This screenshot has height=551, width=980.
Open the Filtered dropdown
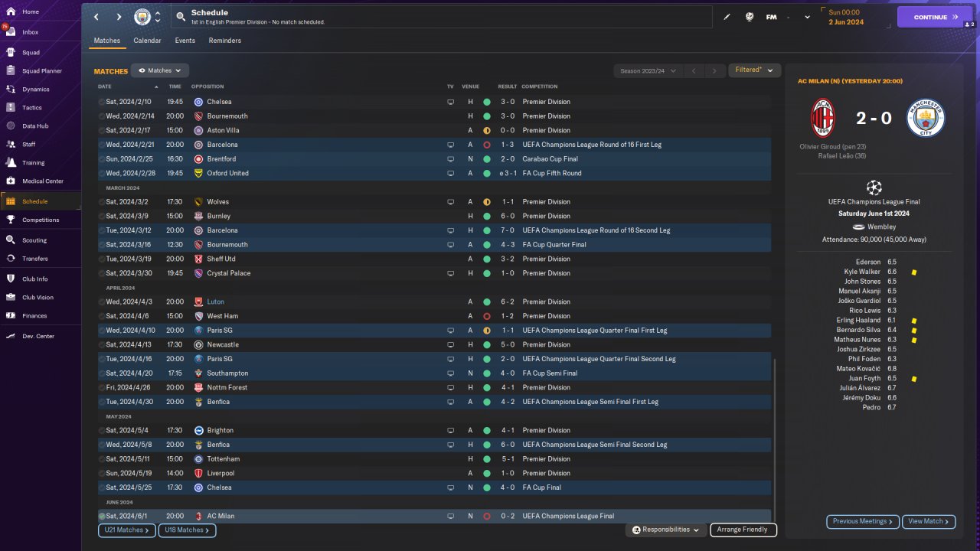pos(754,70)
